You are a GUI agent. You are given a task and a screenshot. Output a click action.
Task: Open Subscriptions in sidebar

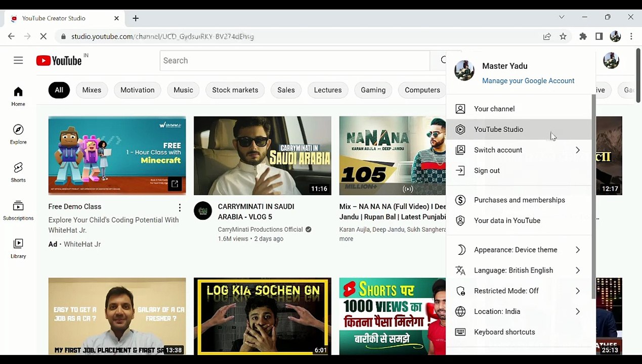point(18,211)
